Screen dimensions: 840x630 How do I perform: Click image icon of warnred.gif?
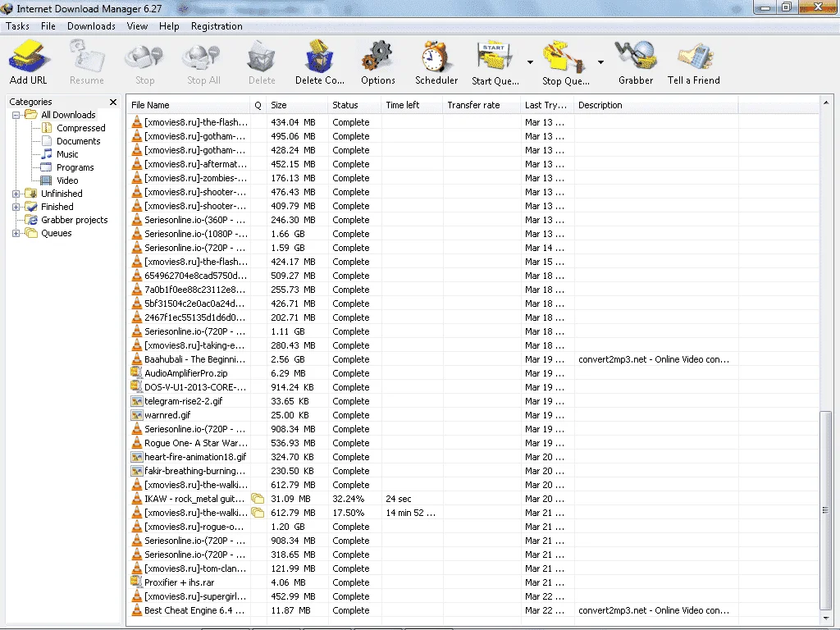click(x=137, y=414)
